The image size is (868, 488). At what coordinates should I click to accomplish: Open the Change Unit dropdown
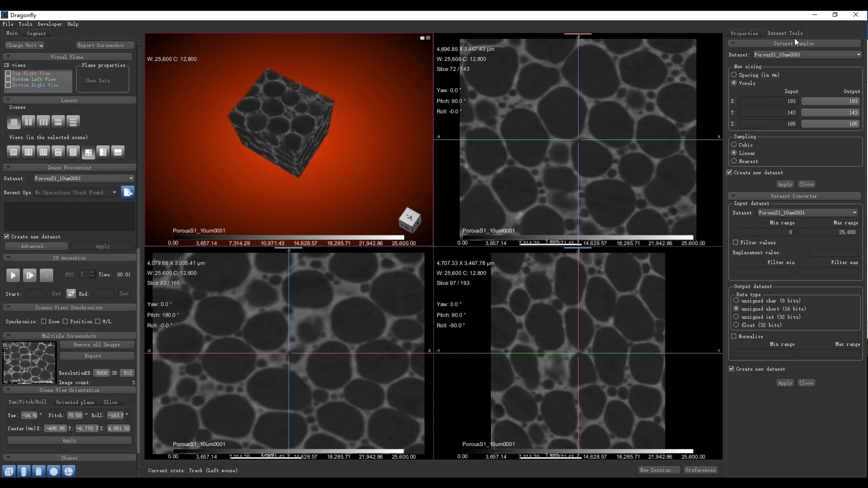tap(24, 45)
